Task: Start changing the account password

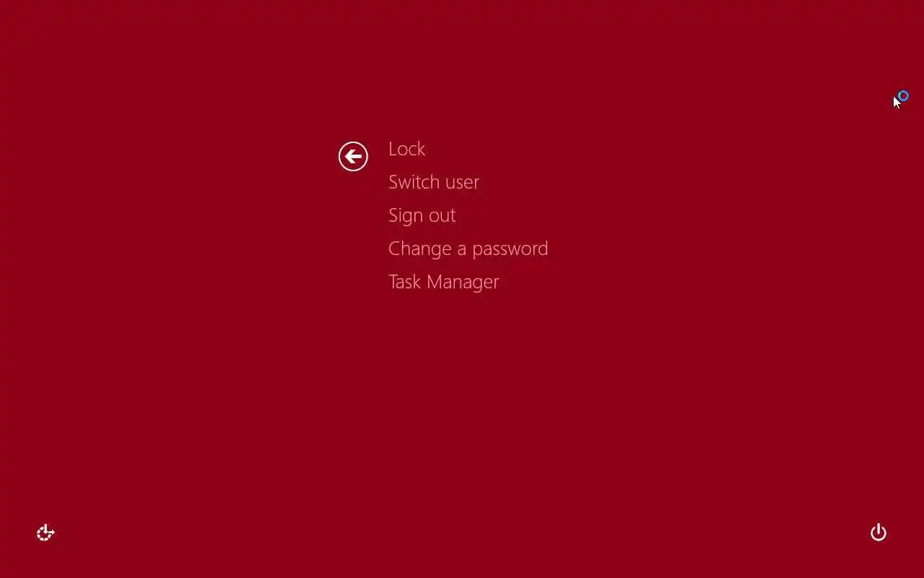Action: [x=468, y=249]
